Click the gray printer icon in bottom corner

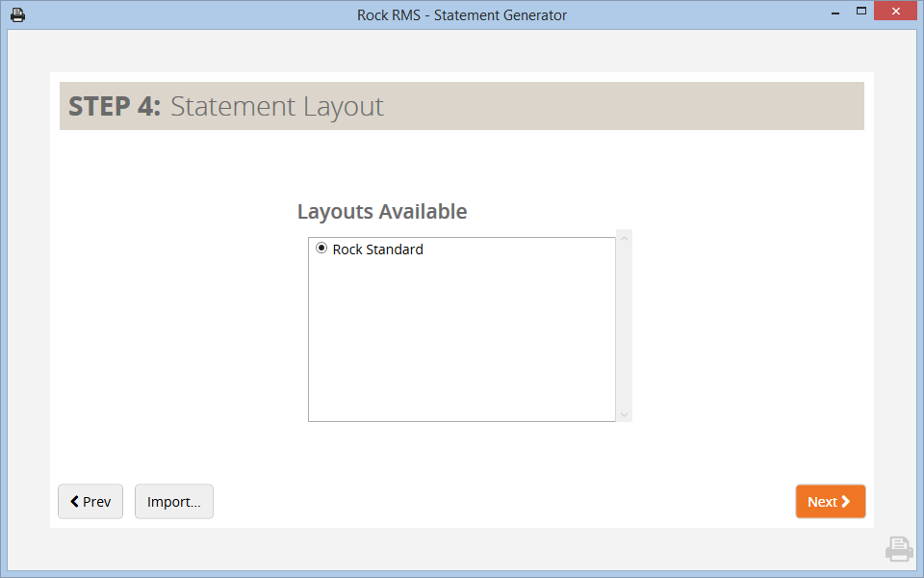pos(899,549)
